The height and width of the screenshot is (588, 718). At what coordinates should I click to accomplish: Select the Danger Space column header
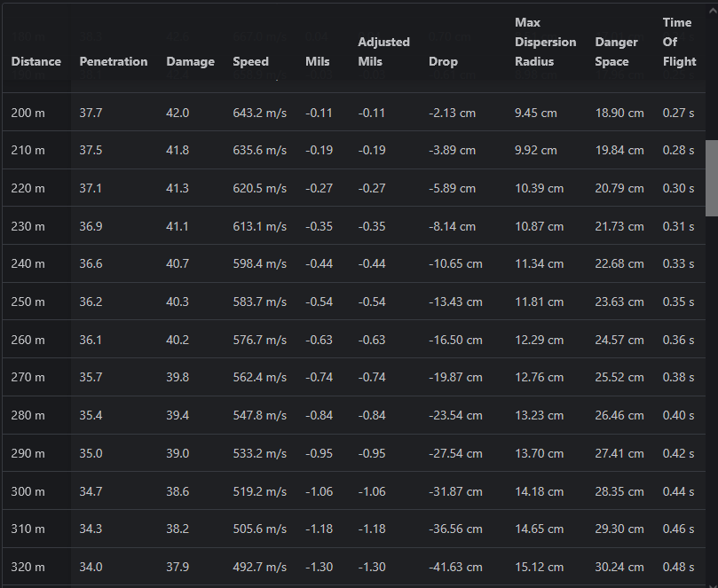(617, 51)
